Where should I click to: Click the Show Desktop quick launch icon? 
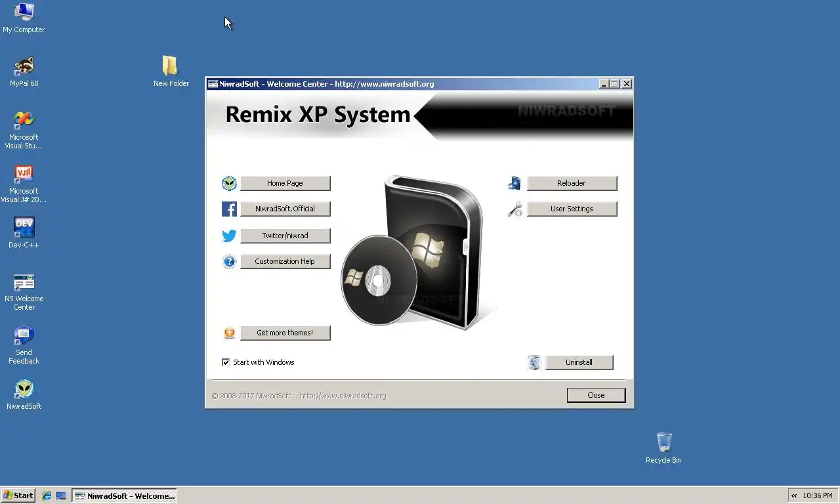61,495
